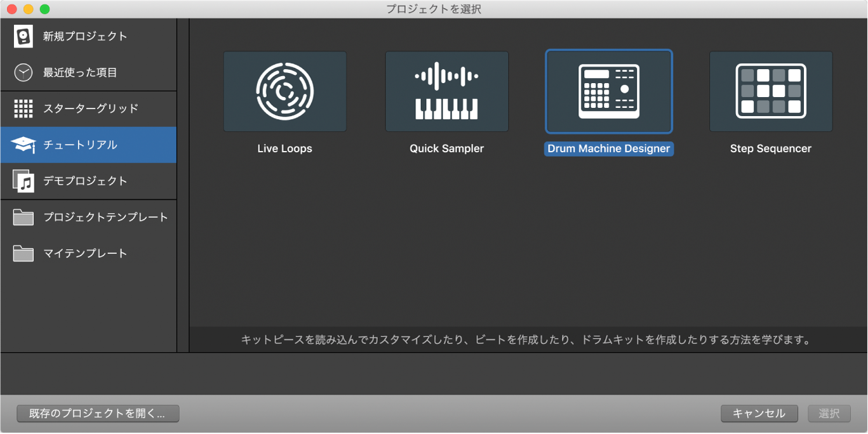The image size is (868, 434).
Task: Click the Demo Project music note icon
Action: tap(23, 181)
